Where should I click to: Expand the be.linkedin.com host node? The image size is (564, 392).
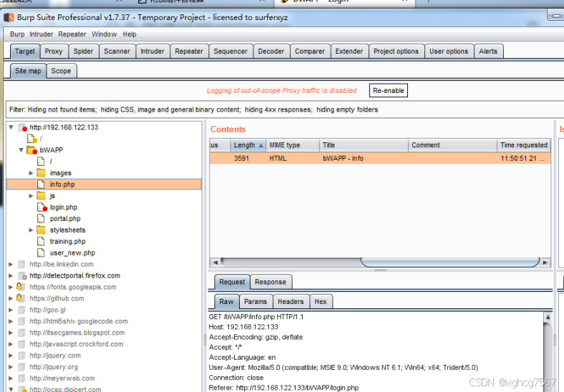11,265
